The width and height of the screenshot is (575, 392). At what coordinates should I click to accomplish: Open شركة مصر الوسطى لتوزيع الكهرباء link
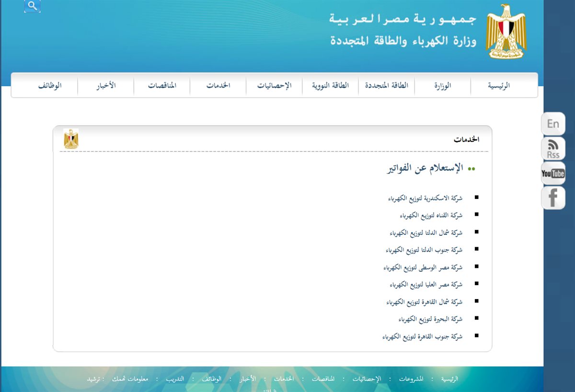click(x=424, y=267)
